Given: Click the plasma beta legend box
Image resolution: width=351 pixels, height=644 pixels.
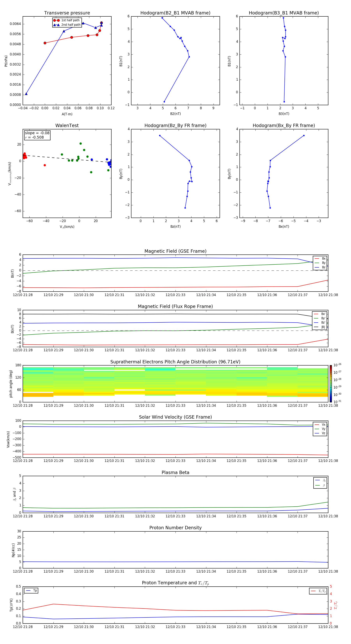Looking at the screenshot, I should [320, 483].
